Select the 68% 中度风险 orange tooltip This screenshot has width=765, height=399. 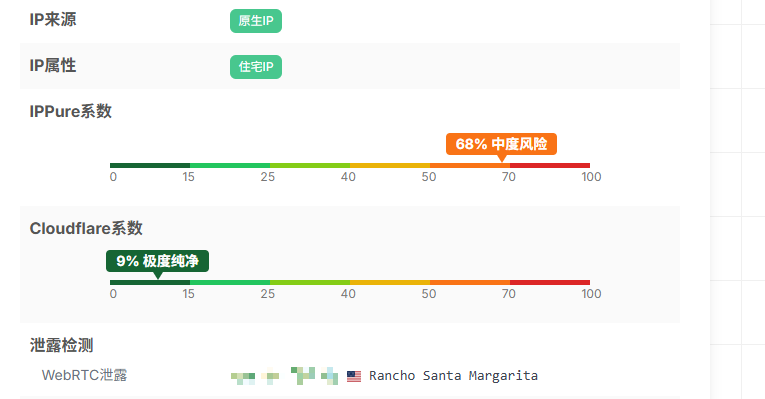(x=501, y=144)
